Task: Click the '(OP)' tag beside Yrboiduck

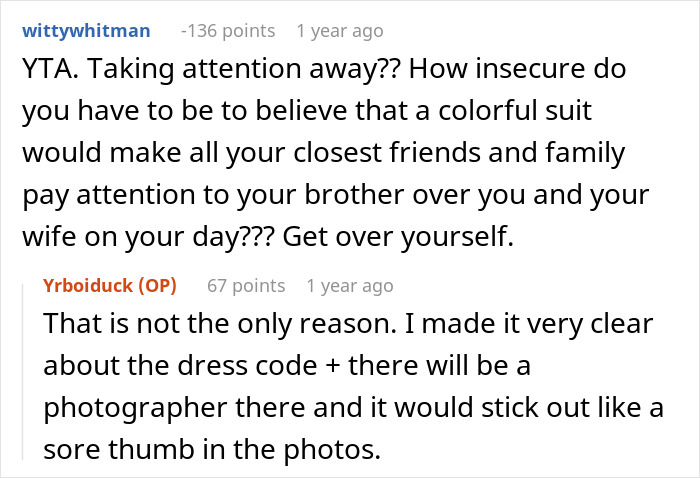Action: pos(154,286)
